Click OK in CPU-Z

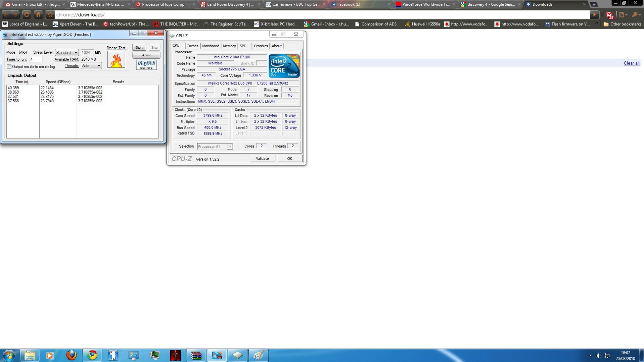click(289, 159)
